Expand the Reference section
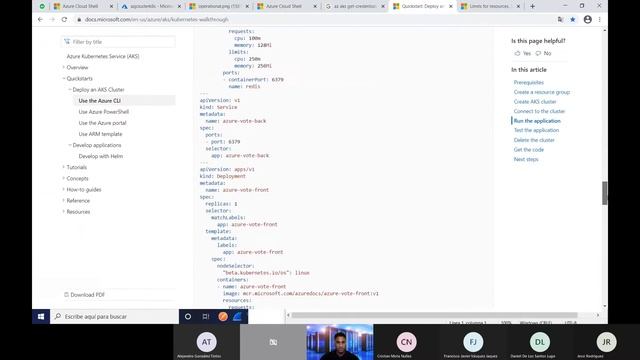The image size is (640, 360). (x=64, y=200)
